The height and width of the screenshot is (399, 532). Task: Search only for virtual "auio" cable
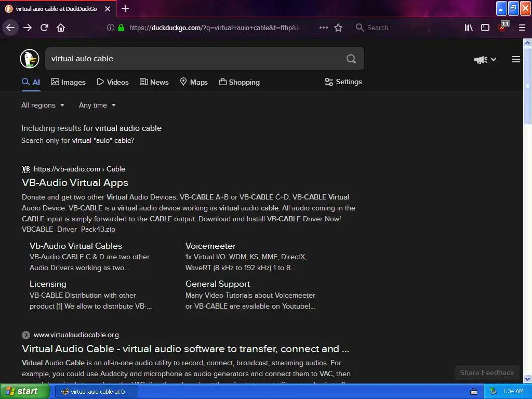103,140
